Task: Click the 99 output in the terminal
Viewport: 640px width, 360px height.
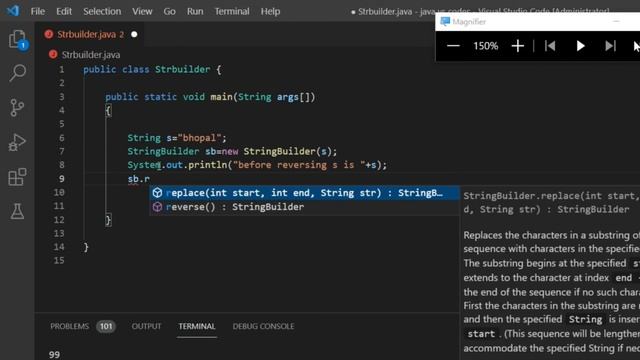Action: pyautogui.click(x=54, y=354)
